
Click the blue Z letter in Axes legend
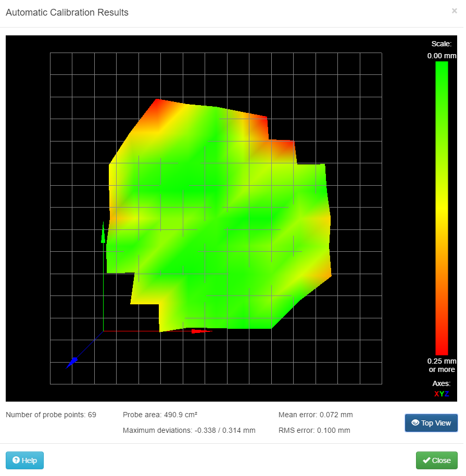tap(447, 394)
